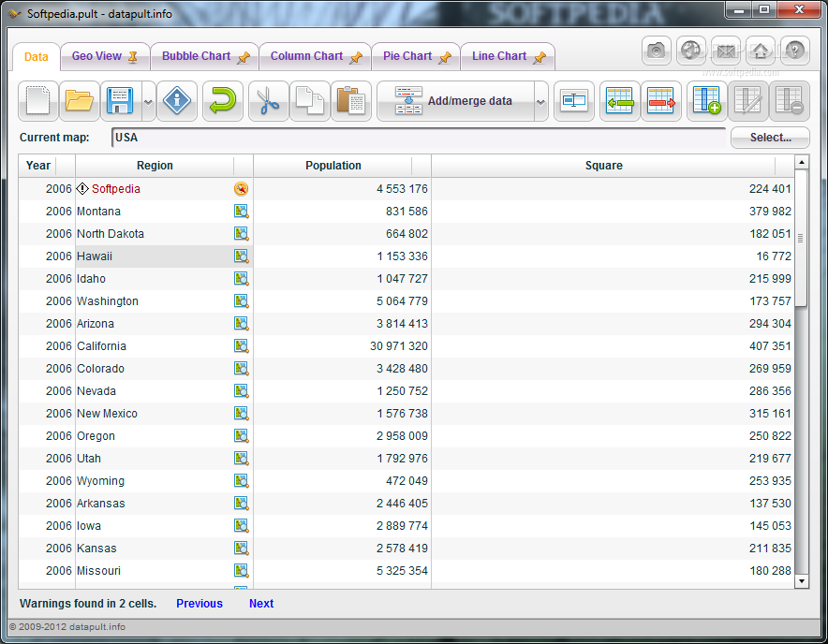Take a screenshot with the camera icon
Viewport: 828px width, 644px height.
point(657,51)
